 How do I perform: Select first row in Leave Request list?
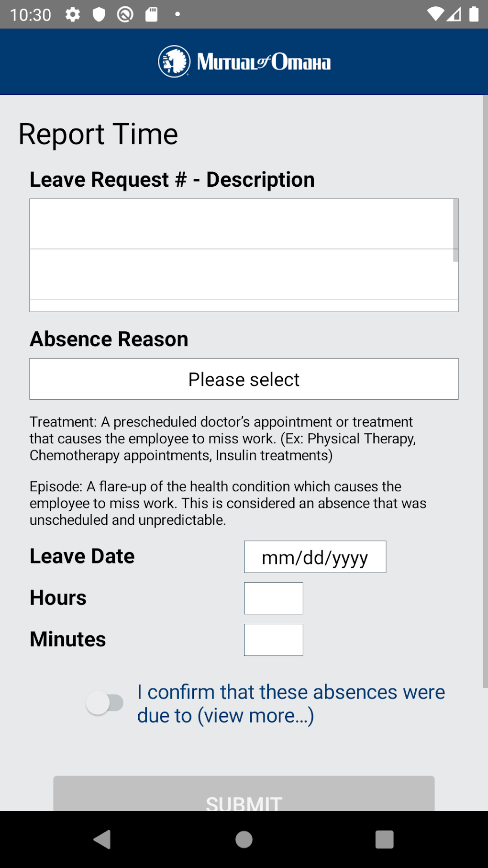click(242, 224)
